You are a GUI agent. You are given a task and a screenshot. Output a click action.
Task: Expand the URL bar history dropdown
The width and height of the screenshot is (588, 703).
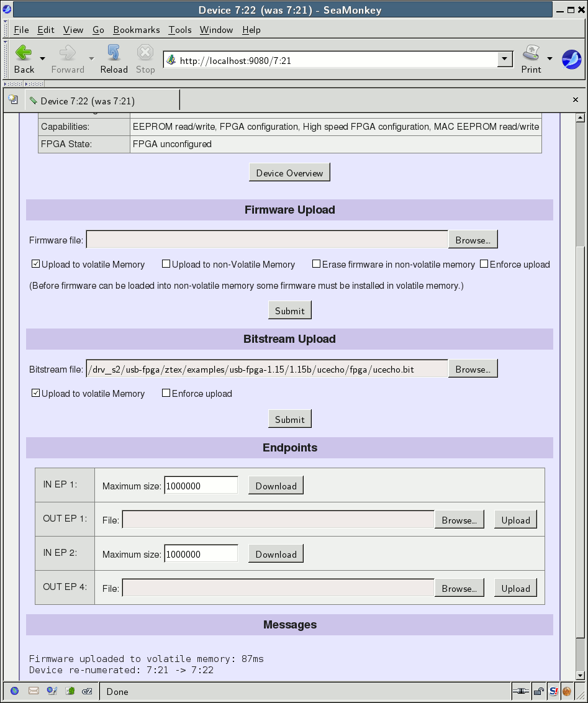[x=505, y=60]
